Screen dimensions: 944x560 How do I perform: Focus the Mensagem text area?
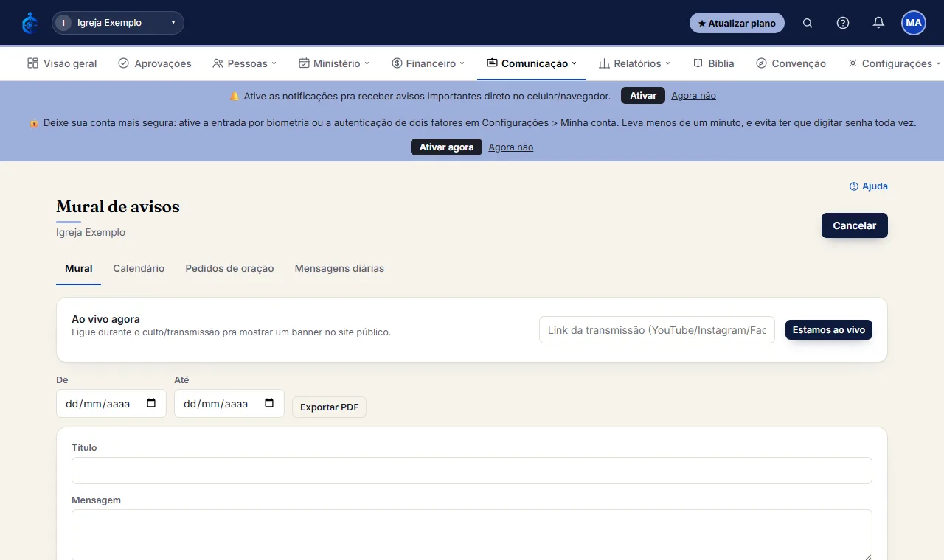click(472, 535)
